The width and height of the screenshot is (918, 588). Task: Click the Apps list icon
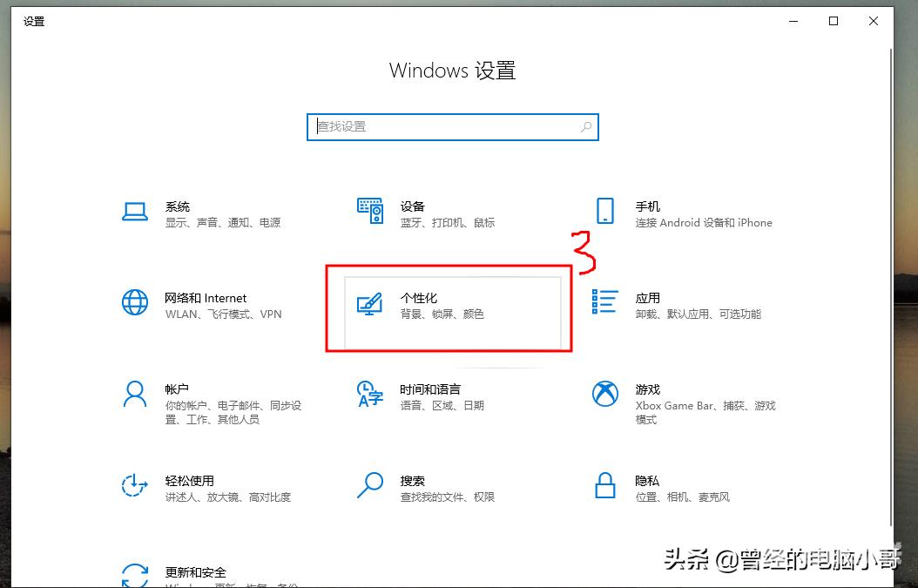click(604, 303)
